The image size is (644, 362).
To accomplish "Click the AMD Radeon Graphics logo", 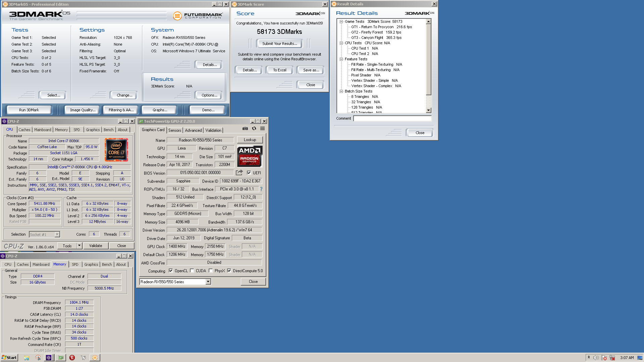I will point(250,156).
